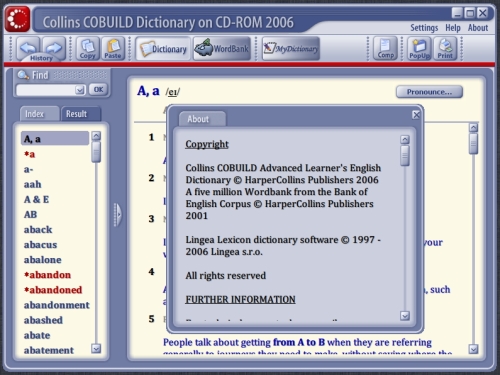Print the current entry
This screenshot has height=375, width=500.
tap(445, 49)
